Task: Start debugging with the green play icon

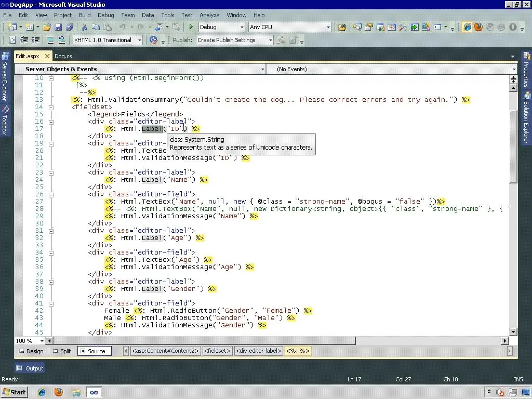Action: [191, 27]
